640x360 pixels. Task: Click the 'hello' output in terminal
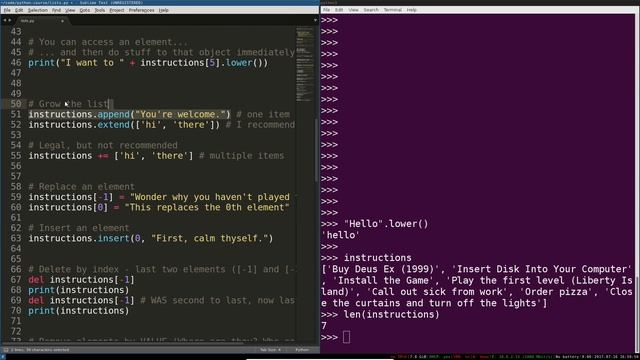pyautogui.click(x=341, y=235)
